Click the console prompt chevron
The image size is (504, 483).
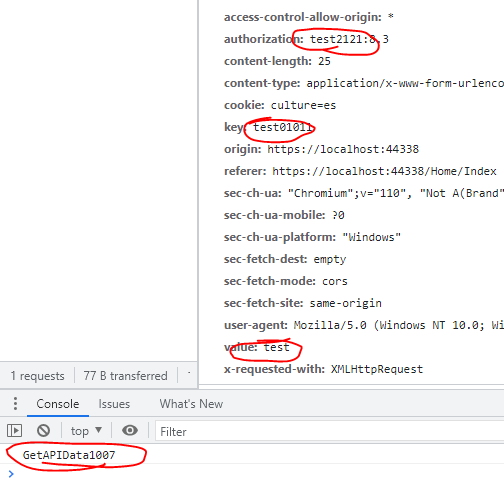tap(11, 473)
